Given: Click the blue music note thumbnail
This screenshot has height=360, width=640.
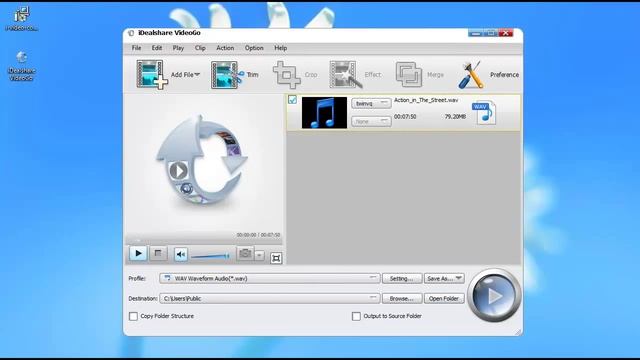Looking at the screenshot, I should 324,113.
